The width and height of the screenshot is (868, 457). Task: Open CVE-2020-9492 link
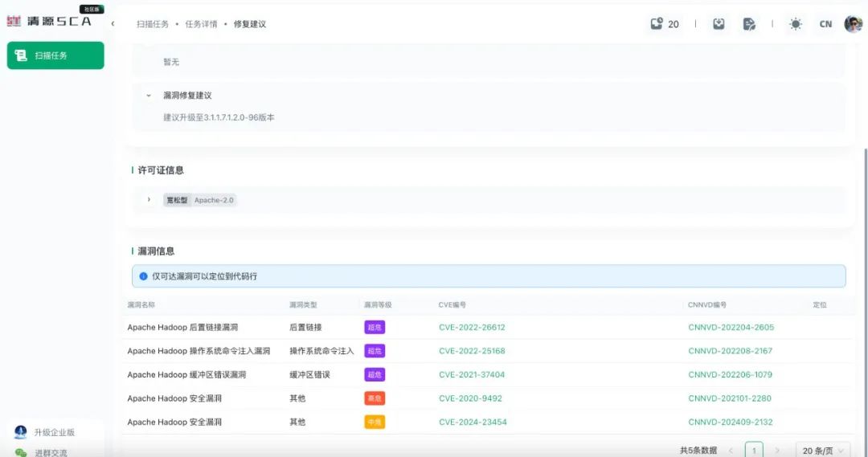pyautogui.click(x=470, y=398)
